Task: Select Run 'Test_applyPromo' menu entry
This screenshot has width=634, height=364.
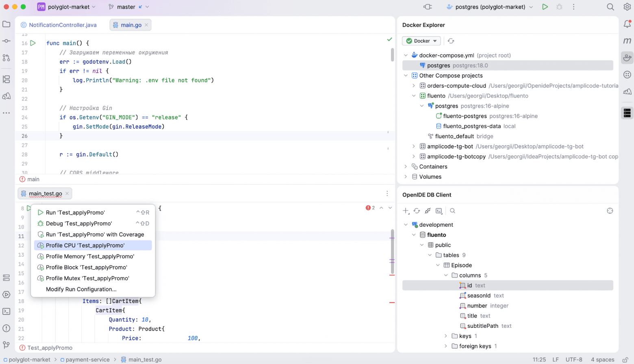Action: [x=93, y=212]
